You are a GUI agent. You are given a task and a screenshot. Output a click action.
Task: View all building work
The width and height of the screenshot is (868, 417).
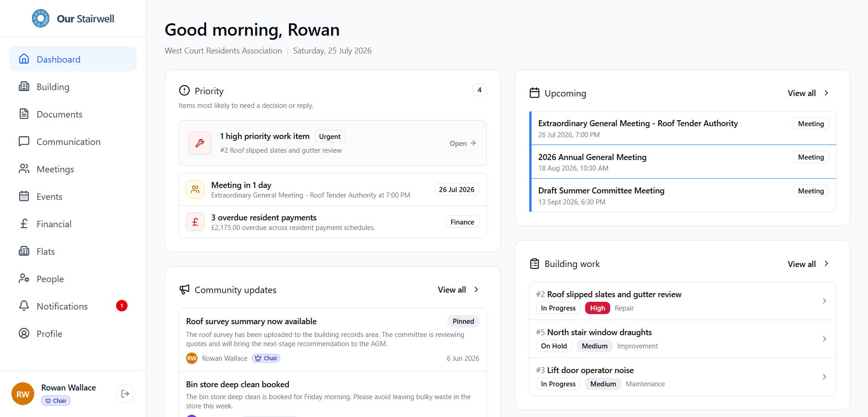pos(808,264)
